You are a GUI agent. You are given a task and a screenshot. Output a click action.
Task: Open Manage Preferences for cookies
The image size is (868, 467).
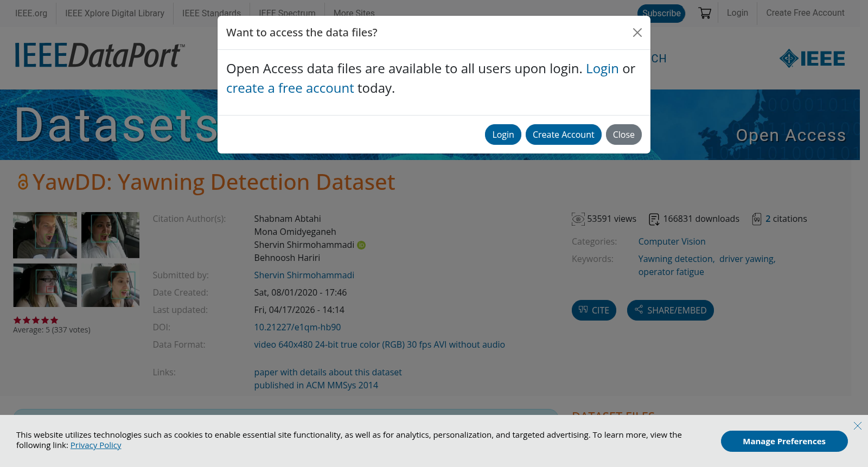click(784, 442)
